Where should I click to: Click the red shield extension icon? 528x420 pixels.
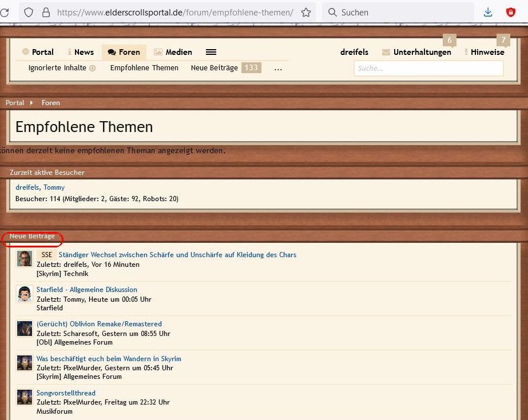pyautogui.click(x=511, y=12)
